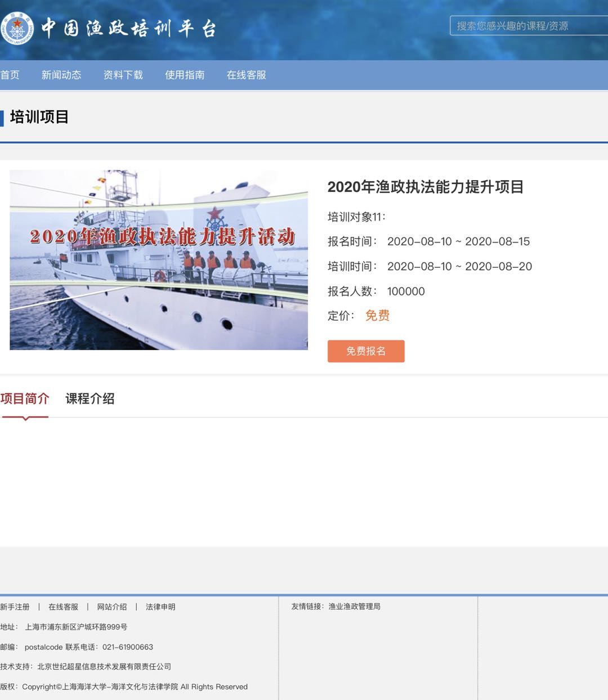
Task: Click the 培训项目 section heading
Action: [x=39, y=117]
